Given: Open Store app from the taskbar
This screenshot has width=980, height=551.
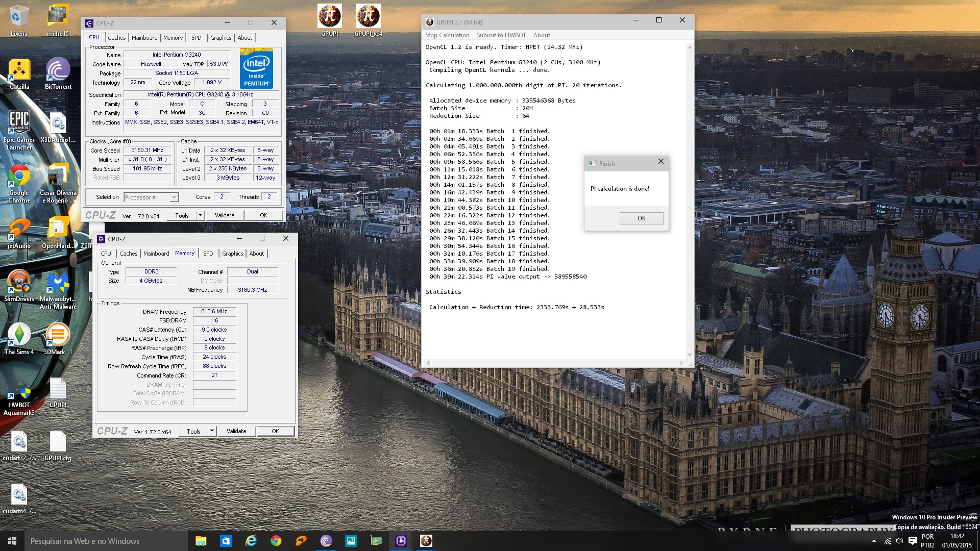Looking at the screenshot, I should click(226, 541).
